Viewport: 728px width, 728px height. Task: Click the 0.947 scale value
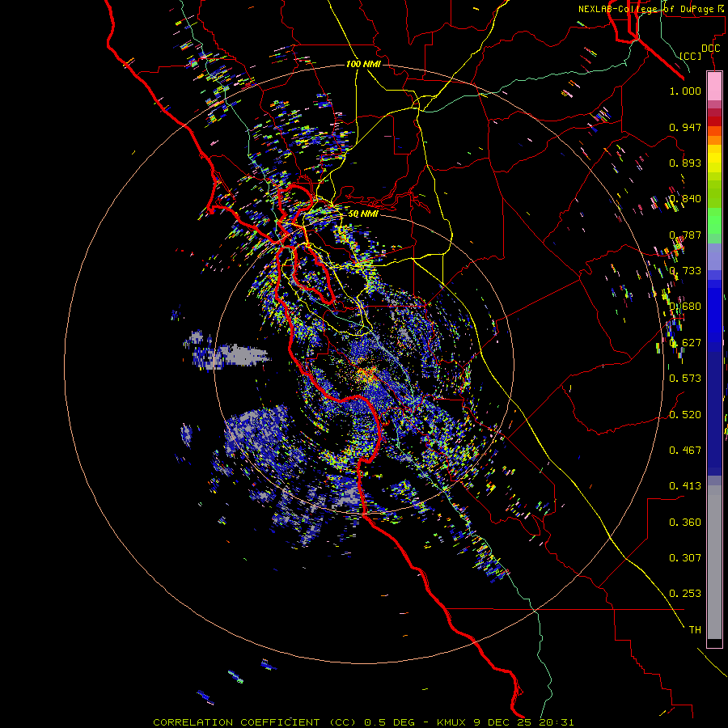[685, 127]
